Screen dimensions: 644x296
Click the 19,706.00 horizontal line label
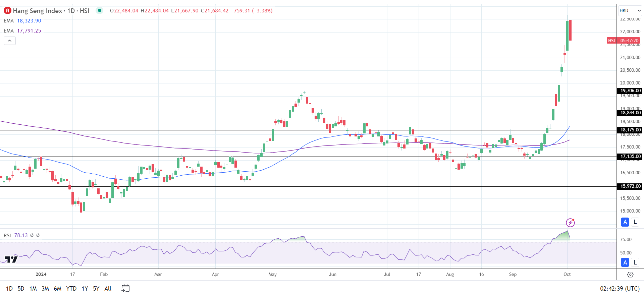pyautogui.click(x=630, y=91)
